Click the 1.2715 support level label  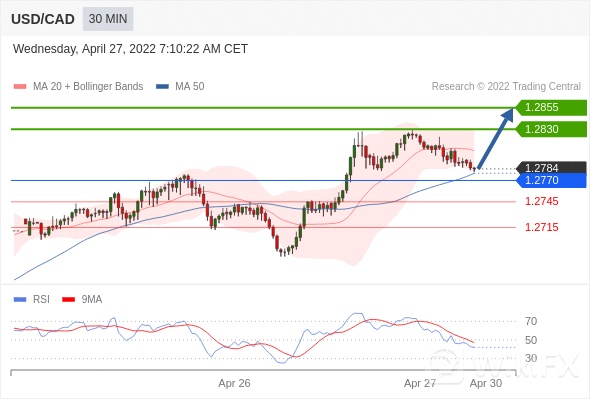click(542, 227)
